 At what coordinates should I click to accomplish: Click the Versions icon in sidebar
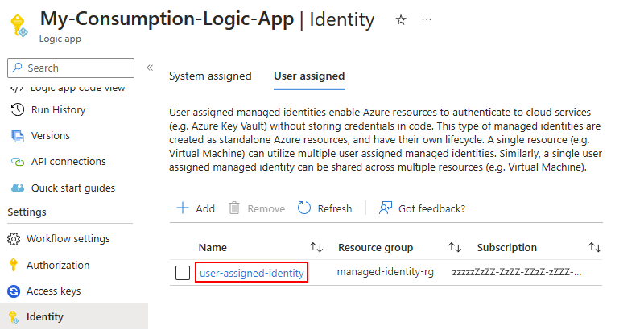[17, 136]
